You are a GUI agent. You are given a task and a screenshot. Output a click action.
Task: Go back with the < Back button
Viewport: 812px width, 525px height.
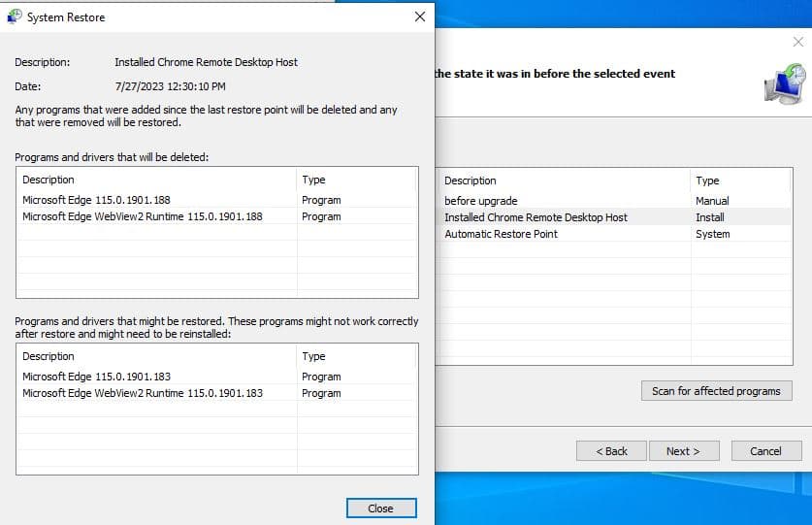pyautogui.click(x=611, y=451)
